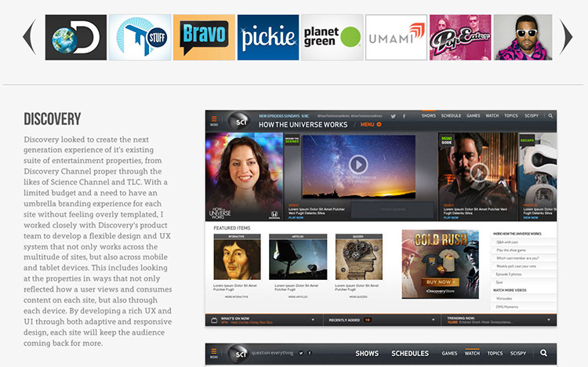Play the Milky Way night sky video
The image size is (588, 367).
coord(358,165)
